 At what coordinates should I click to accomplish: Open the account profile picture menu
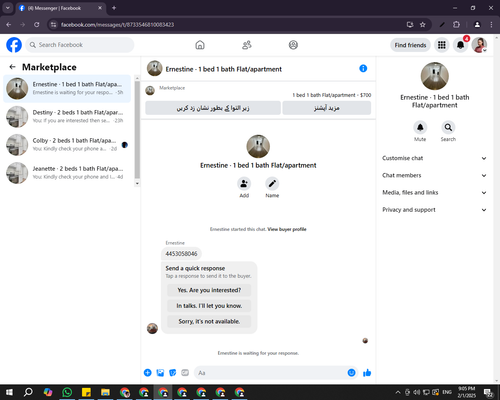pos(479,45)
